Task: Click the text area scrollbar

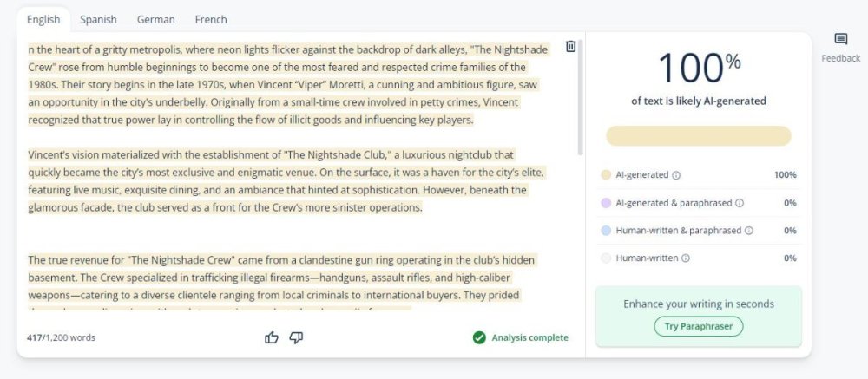Action: [x=580, y=95]
